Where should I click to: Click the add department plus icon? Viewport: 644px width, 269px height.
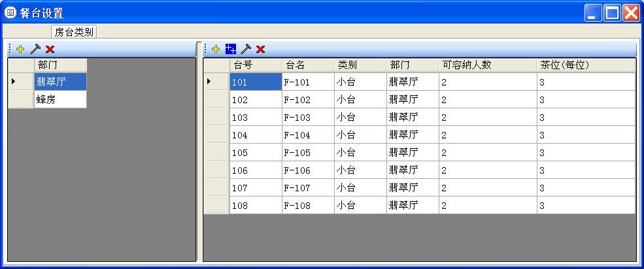20,49
